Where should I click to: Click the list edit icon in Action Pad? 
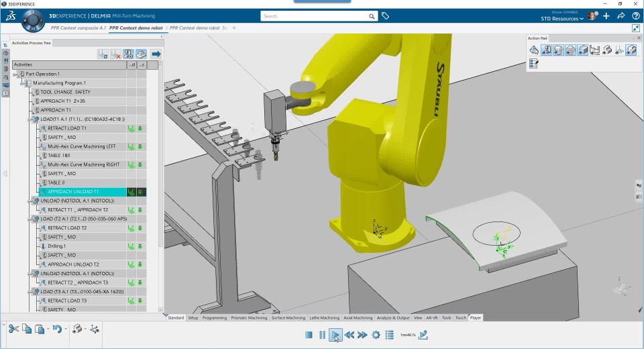pos(534,64)
